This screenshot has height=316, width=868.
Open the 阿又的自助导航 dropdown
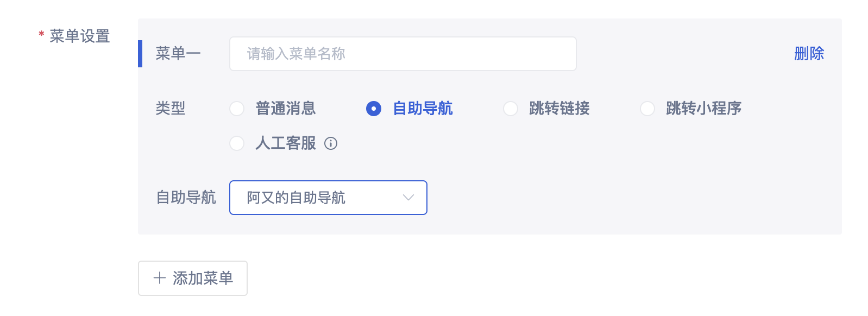pyautogui.click(x=328, y=198)
